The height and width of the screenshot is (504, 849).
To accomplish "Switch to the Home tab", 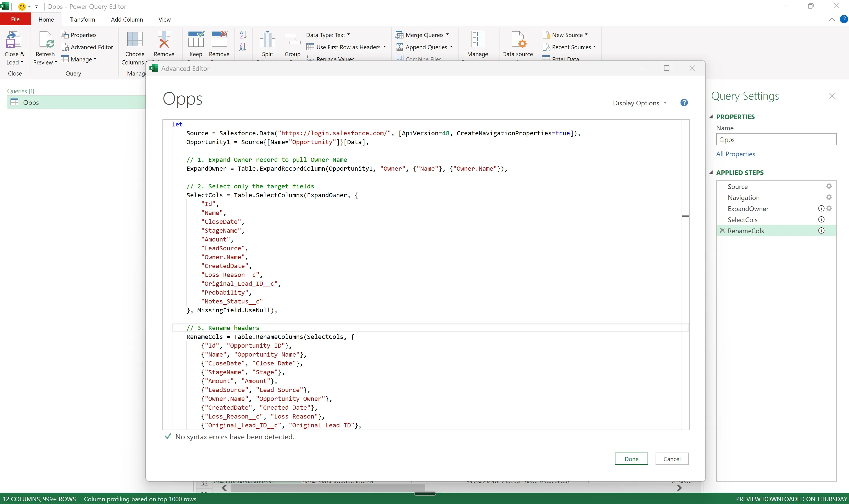I will click(x=46, y=19).
